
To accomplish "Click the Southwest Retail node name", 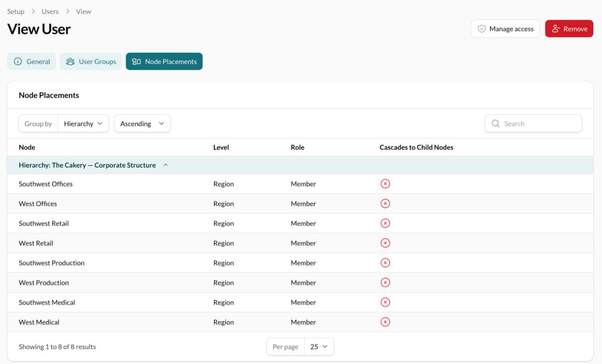I will coord(44,223).
